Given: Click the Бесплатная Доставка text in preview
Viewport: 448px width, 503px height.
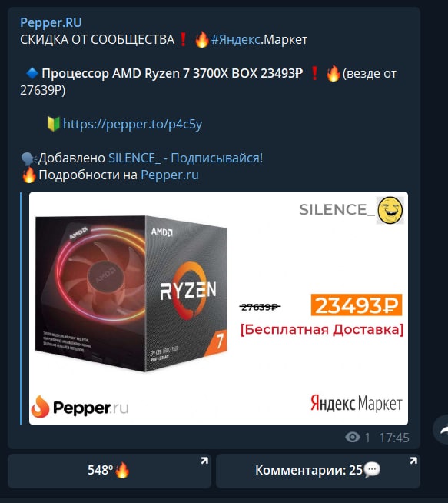Looking at the screenshot, I should pyautogui.click(x=322, y=329).
